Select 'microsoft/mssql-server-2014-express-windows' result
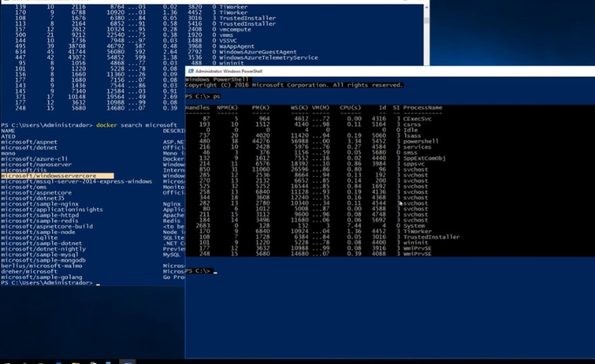Viewport: 595px width, 364px height. pos(77,181)
